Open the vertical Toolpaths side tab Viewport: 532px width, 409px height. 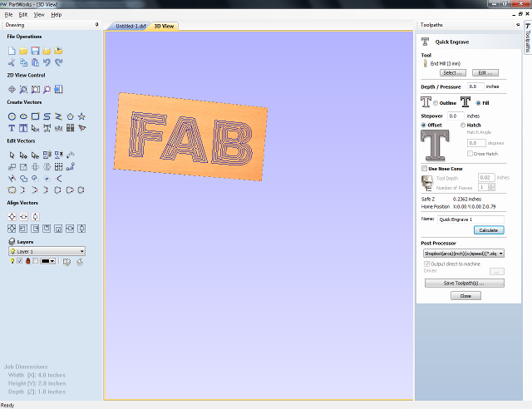click(528, 37)
